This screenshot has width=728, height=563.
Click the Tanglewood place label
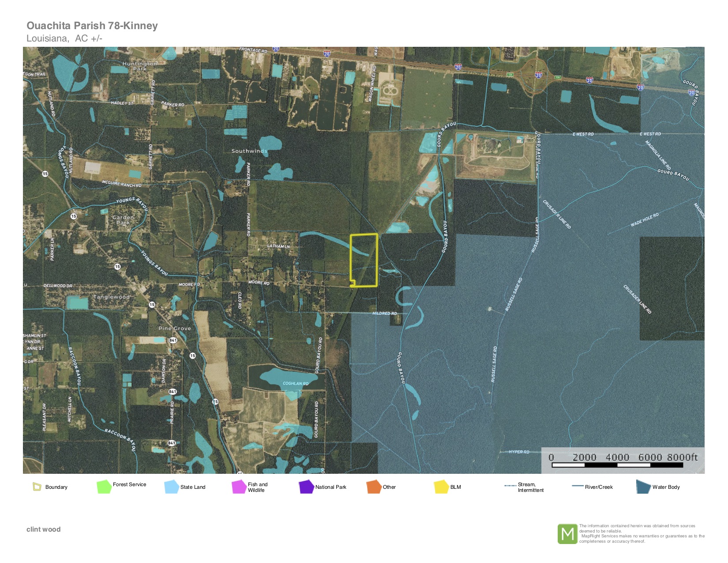pyautogui.click(x=112, y=297)
